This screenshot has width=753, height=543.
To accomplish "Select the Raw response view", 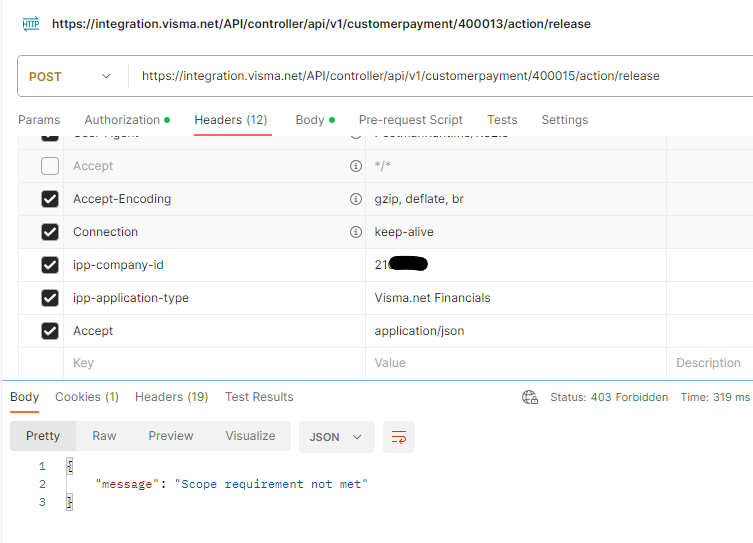I will pyautogui.click(x=104, y=436).
